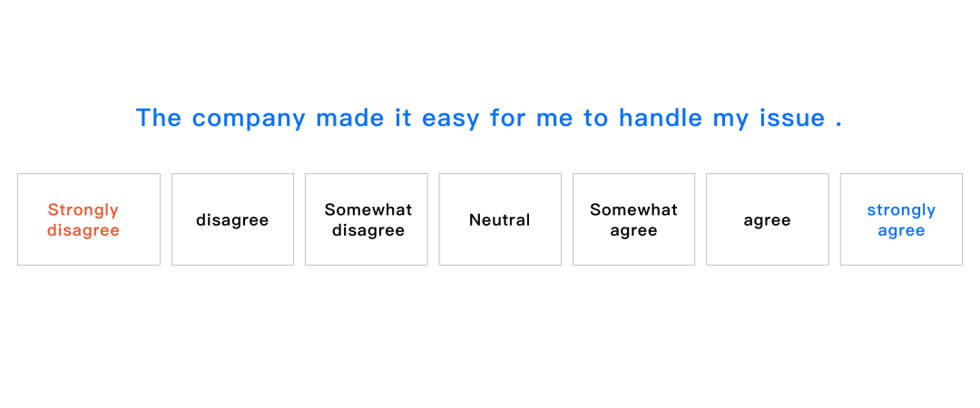Click the word made in the question

[350, 117]
